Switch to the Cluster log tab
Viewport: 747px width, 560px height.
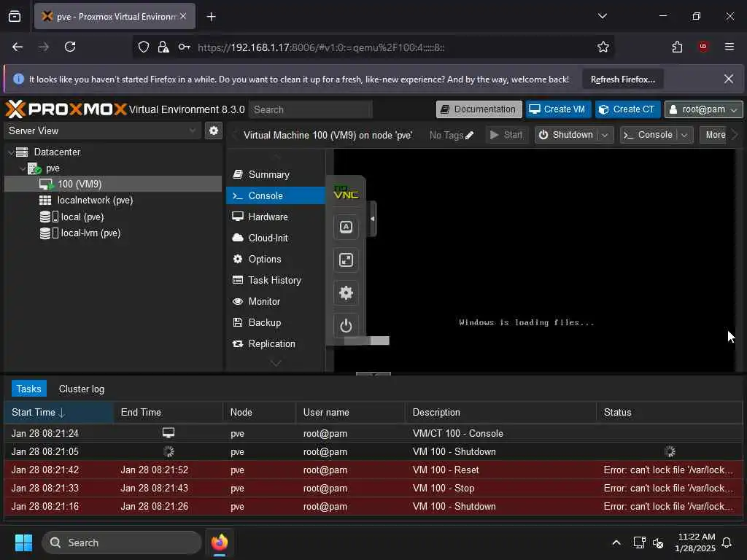(x=82, y=389)
